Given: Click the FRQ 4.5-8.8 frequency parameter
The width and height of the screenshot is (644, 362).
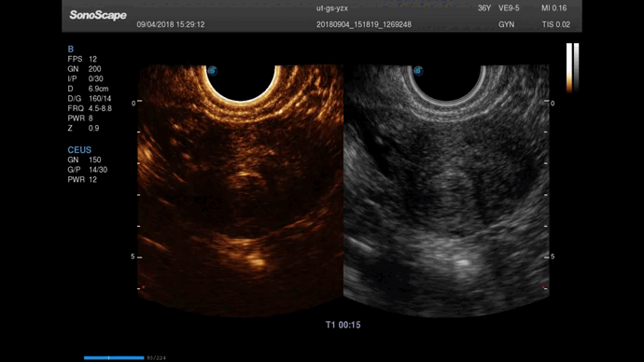Looking at the screenshot, I should (90, 108).
